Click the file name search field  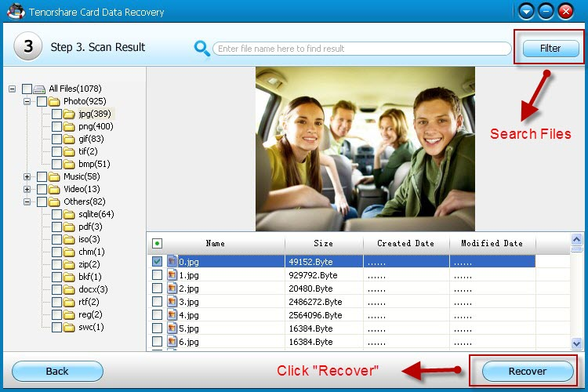361,49
